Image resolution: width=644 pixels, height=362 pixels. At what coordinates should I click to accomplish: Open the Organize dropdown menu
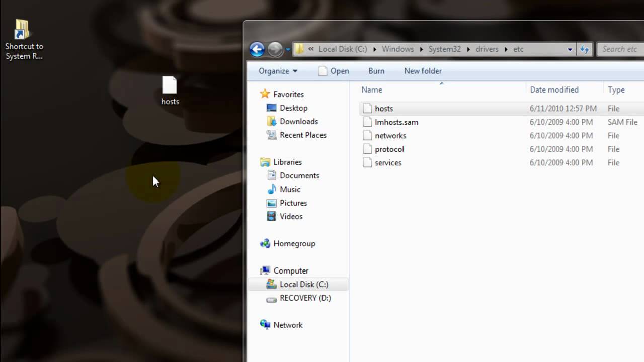tap(278, 71)
